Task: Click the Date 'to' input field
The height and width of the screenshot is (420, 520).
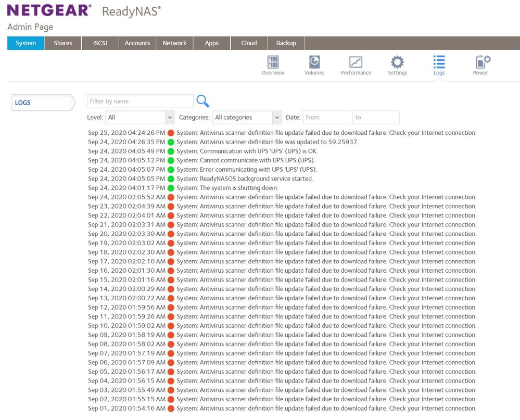Action: [375, 118]
